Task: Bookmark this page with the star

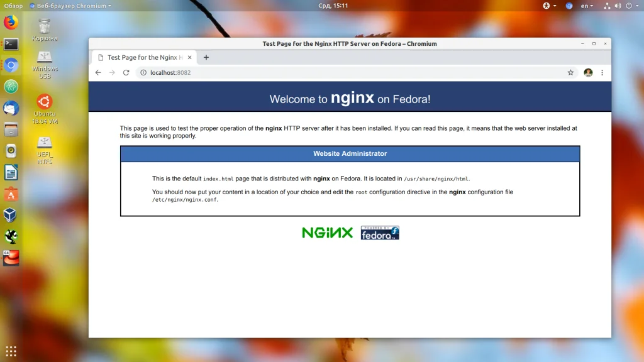Action: pyautogui.click(x=570, y=73)
